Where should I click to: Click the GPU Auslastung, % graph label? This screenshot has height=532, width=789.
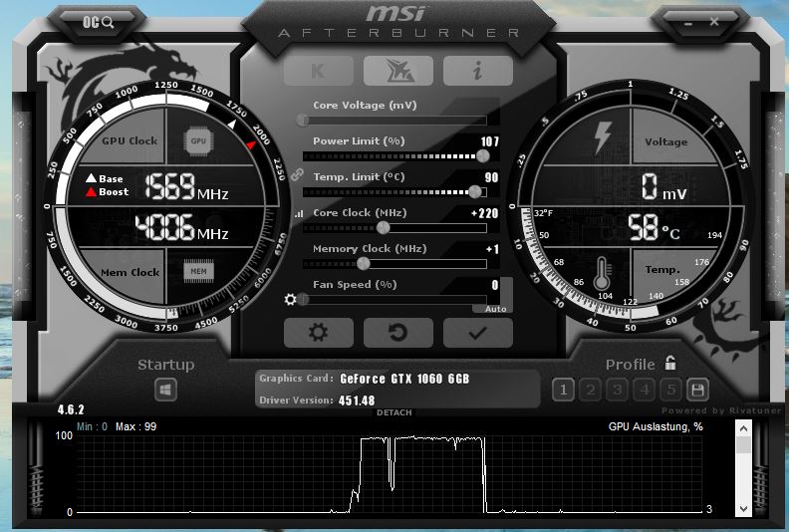coord(656,426)
